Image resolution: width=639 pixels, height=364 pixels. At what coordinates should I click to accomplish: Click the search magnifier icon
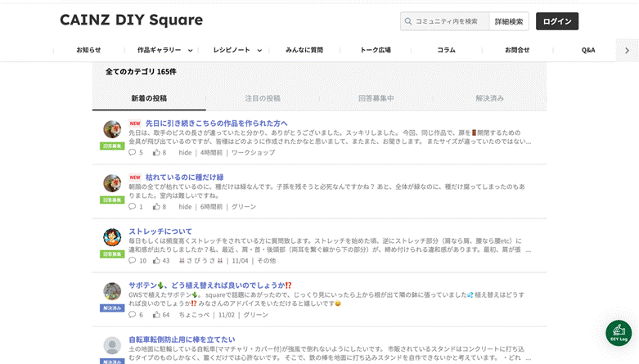pyautogui.click(x=408, y=21)
